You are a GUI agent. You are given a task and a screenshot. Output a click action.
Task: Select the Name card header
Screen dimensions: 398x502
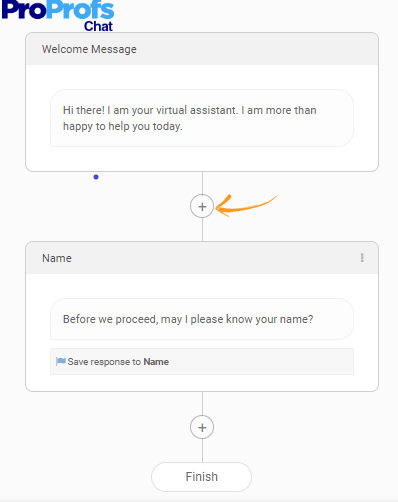coord(202,258)
